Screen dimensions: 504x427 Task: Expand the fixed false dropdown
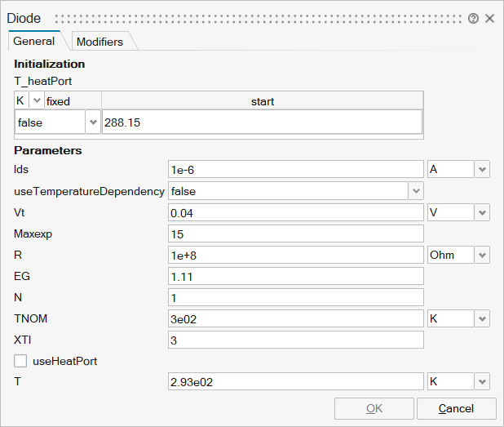tap(92, 122)
